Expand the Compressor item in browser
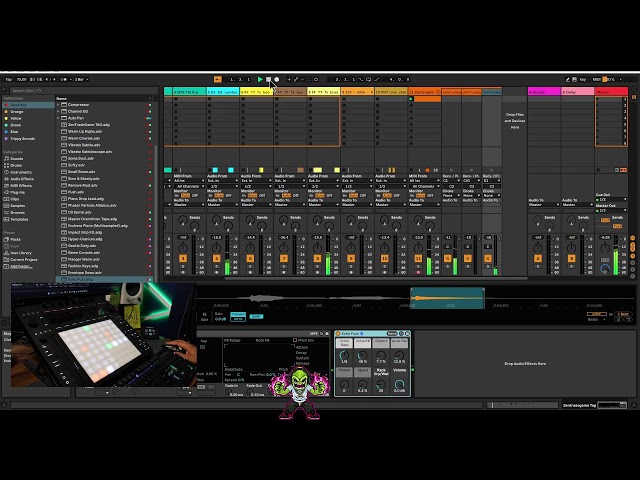 58,105
